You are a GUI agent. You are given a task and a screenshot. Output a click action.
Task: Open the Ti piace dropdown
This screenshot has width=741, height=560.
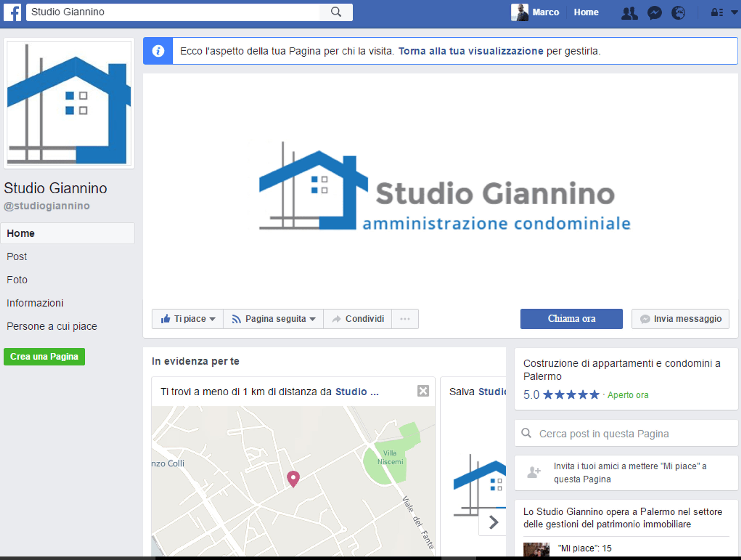188,319
